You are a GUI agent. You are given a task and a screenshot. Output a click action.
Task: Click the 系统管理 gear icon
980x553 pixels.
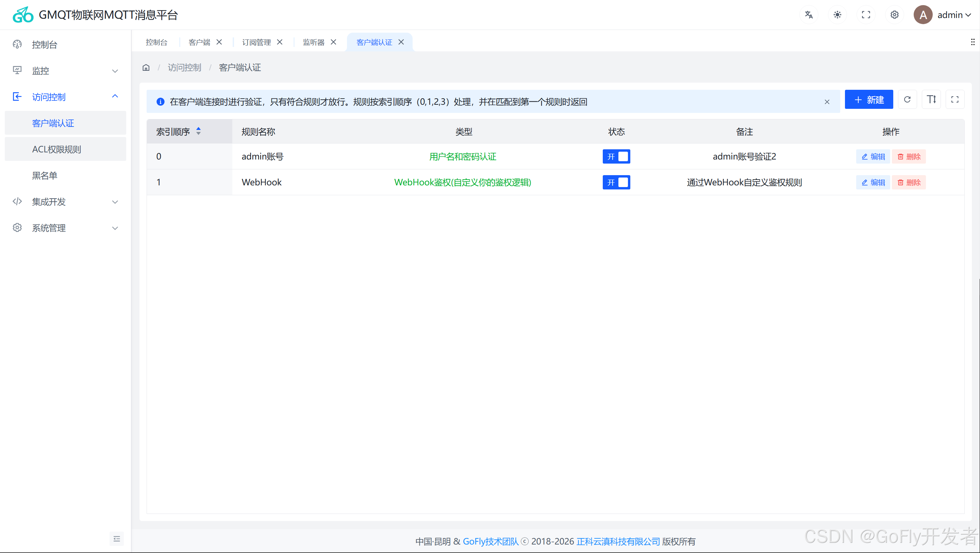coord(17,228)
